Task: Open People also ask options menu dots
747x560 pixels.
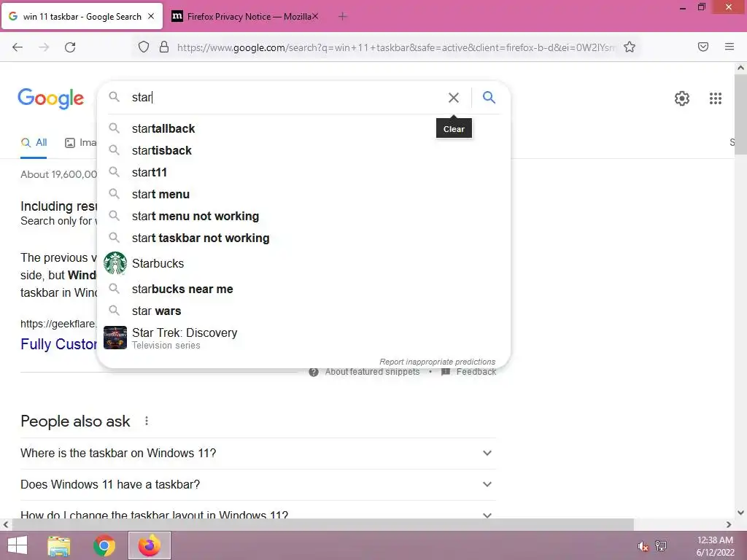Action: tap(147, 421)
